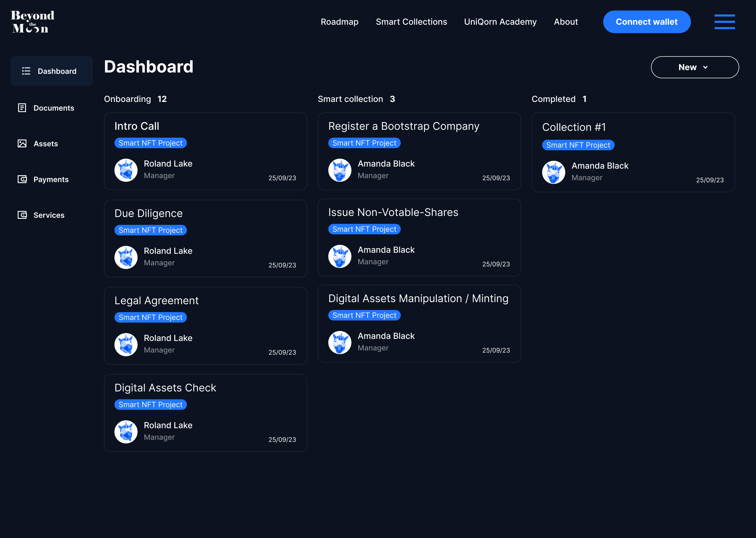Screen dimensions: 756x538
Task: Select Dashboard in the sidebar
Action: pos(52,71)
